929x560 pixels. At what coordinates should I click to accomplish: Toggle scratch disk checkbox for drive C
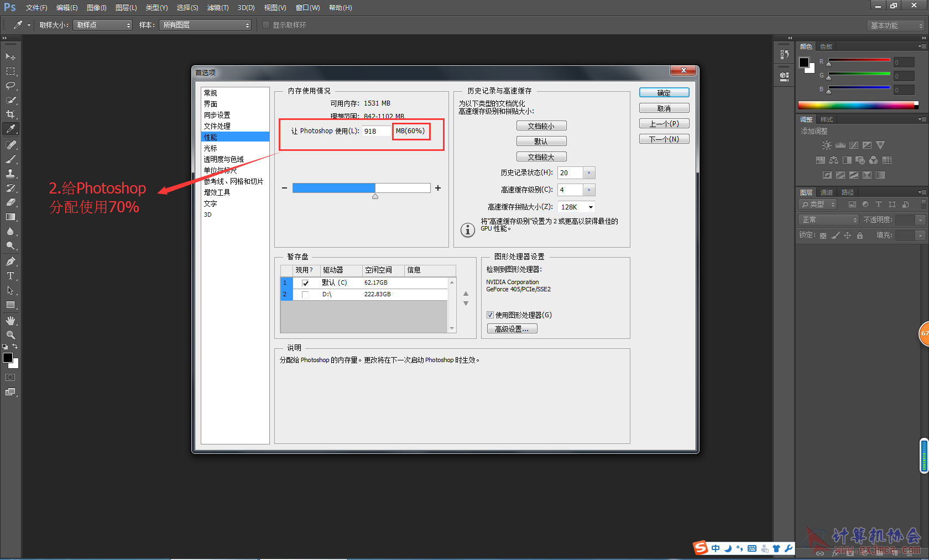click(x=305, y=283)
